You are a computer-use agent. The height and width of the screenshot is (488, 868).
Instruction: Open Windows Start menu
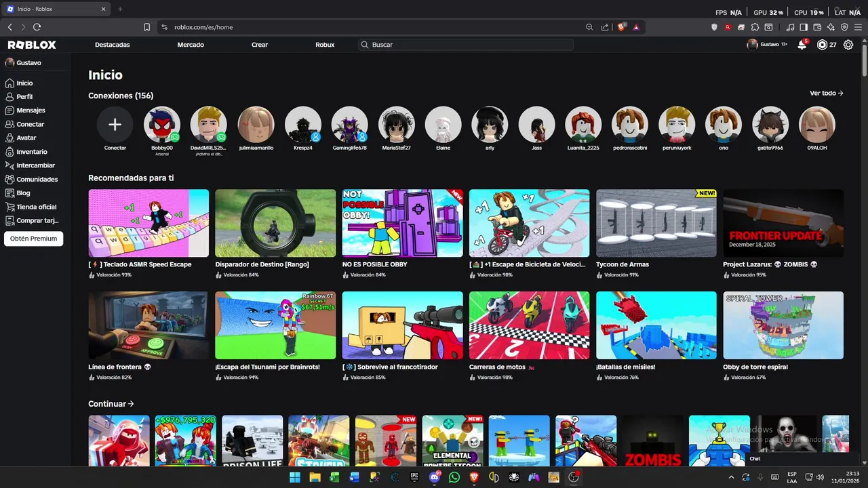(295, 477)
